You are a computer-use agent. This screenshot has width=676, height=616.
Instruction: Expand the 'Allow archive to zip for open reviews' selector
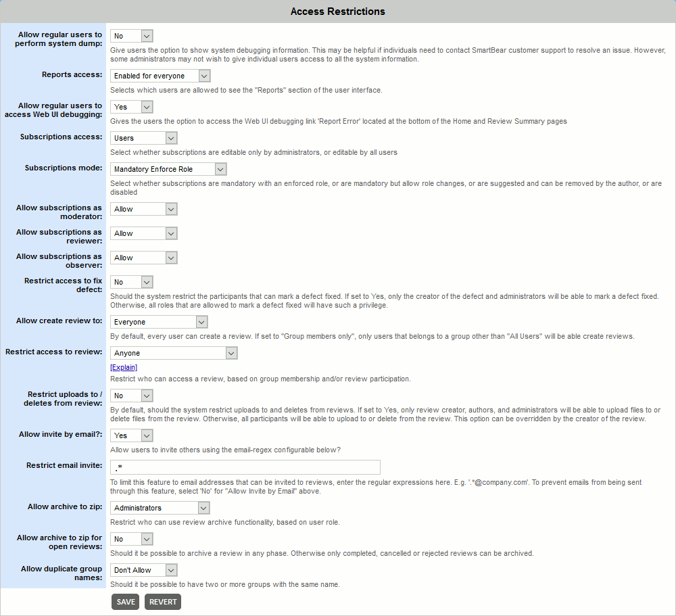click(x=131, y=539)
